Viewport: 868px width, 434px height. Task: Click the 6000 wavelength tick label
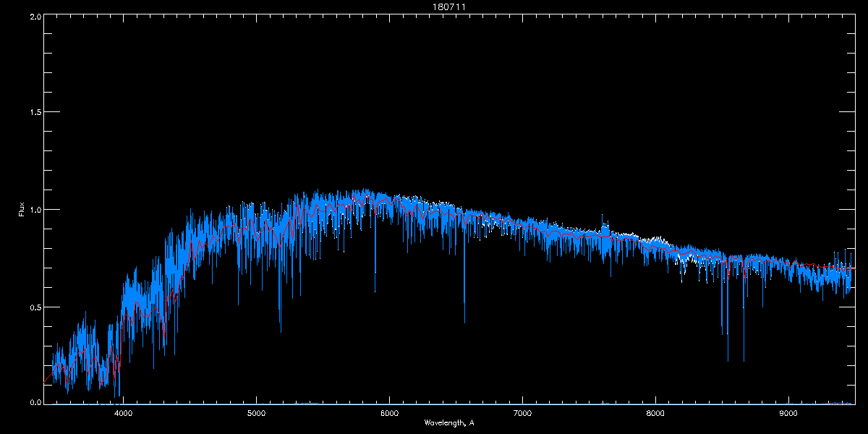[390, 414]
